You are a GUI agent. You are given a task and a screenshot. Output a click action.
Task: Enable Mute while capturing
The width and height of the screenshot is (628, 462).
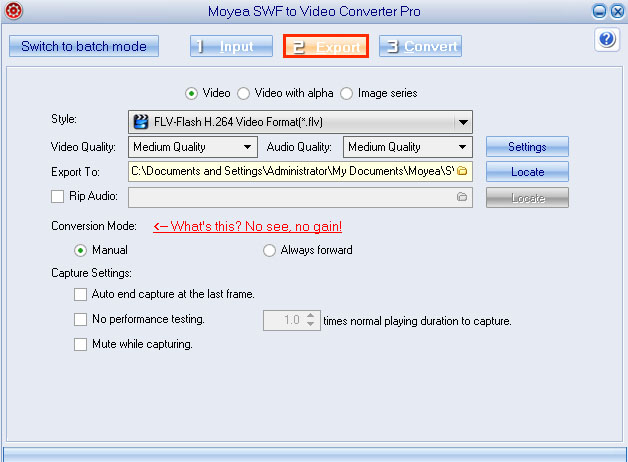[x=80, y=344]
